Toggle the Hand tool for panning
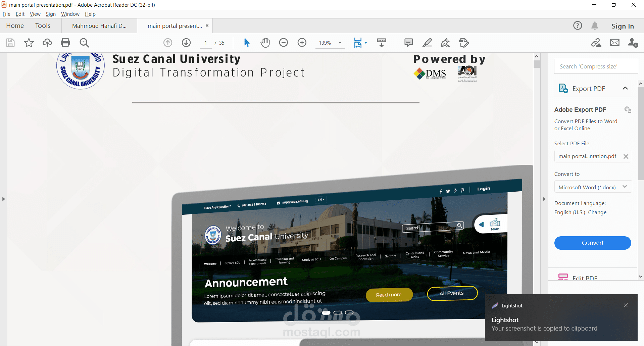 point(265,43)
